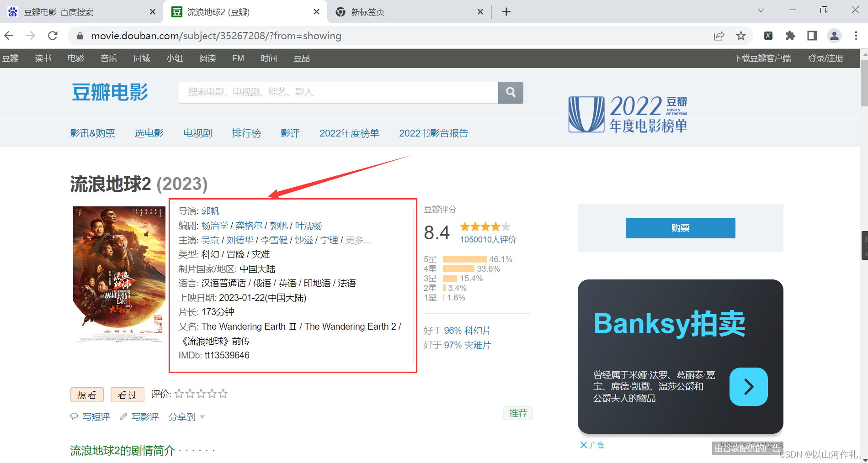The width and height of the screenshot is (868, 463).
Task: Click the blue 购票 button
Action: pyautogui.click(x=681, y=228)
